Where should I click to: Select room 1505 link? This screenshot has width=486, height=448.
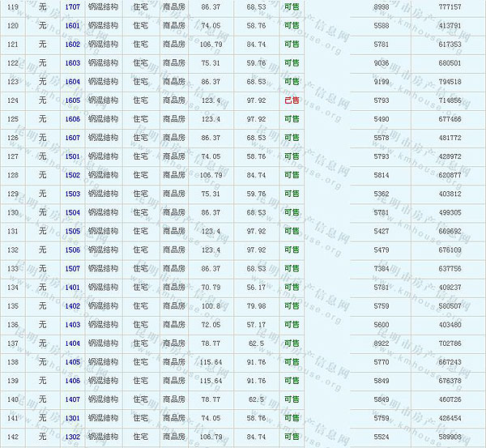click(73, 231)
